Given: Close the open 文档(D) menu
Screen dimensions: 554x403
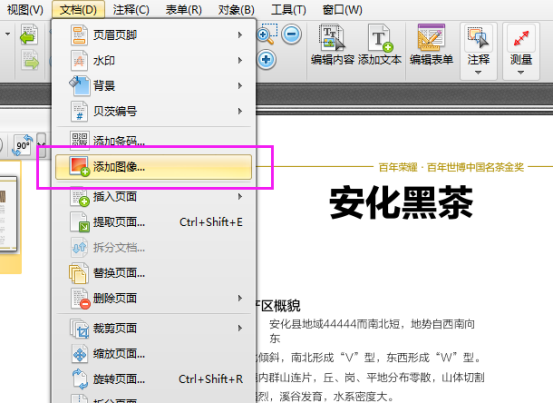Looking at the screenshot, I should click(78, 10).
